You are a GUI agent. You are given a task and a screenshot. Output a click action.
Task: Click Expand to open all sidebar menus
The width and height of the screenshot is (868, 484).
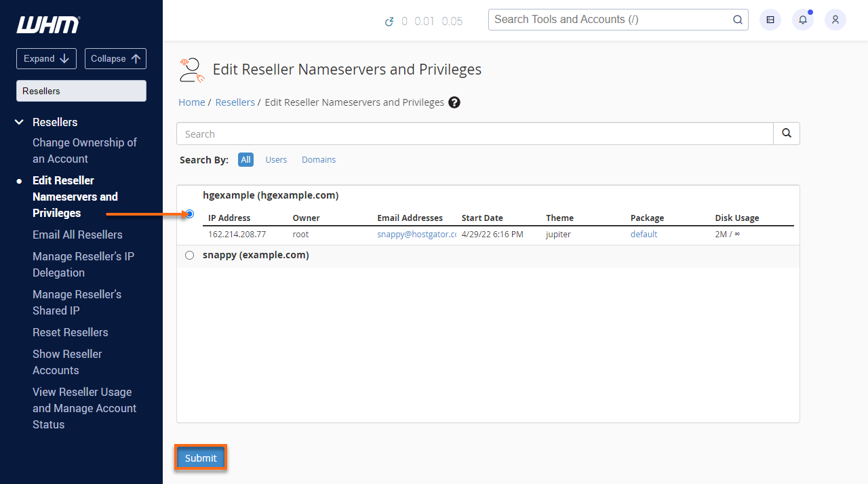[46, 58]
